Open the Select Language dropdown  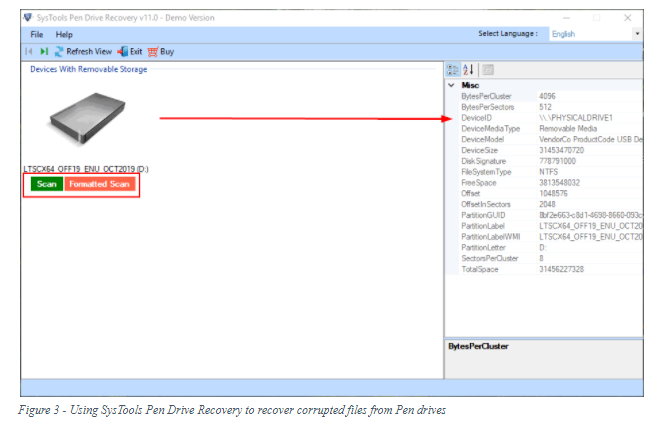(x=637, y=34)
